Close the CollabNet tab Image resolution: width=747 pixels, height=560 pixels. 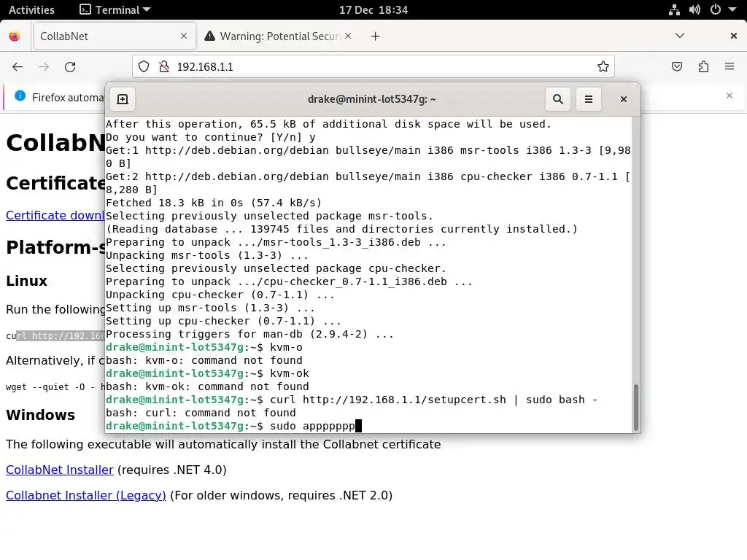[x=183, y=36]
